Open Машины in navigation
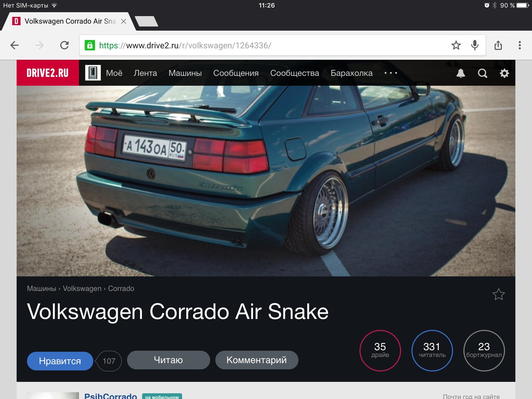 [185, 73]
